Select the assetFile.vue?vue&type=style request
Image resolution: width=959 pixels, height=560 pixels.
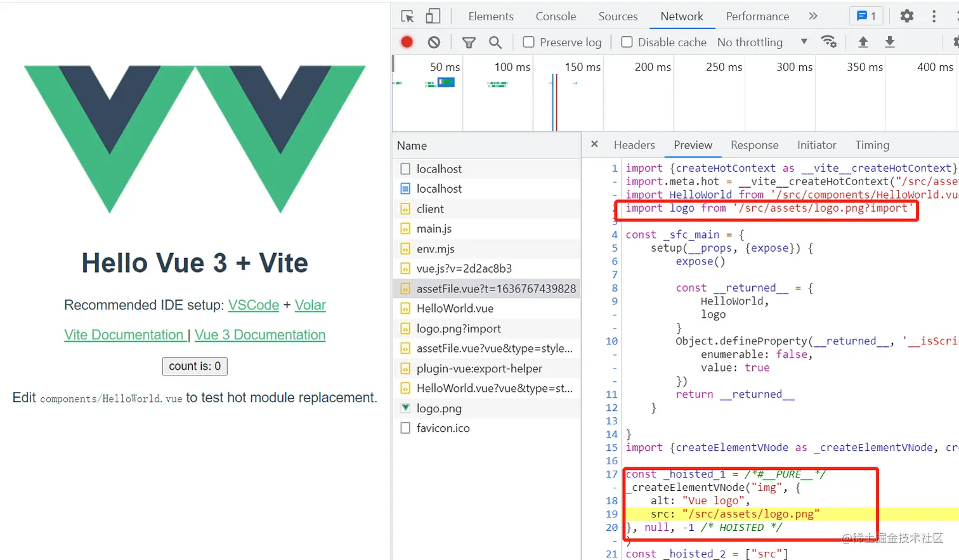(x=486, y=349)
